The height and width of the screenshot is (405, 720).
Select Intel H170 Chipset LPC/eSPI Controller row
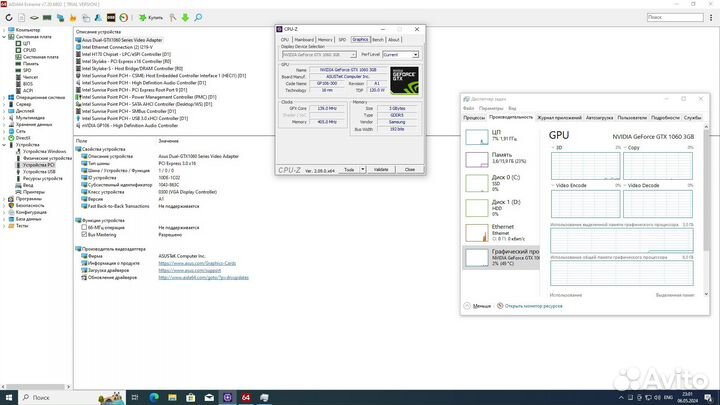coord(126,54)
